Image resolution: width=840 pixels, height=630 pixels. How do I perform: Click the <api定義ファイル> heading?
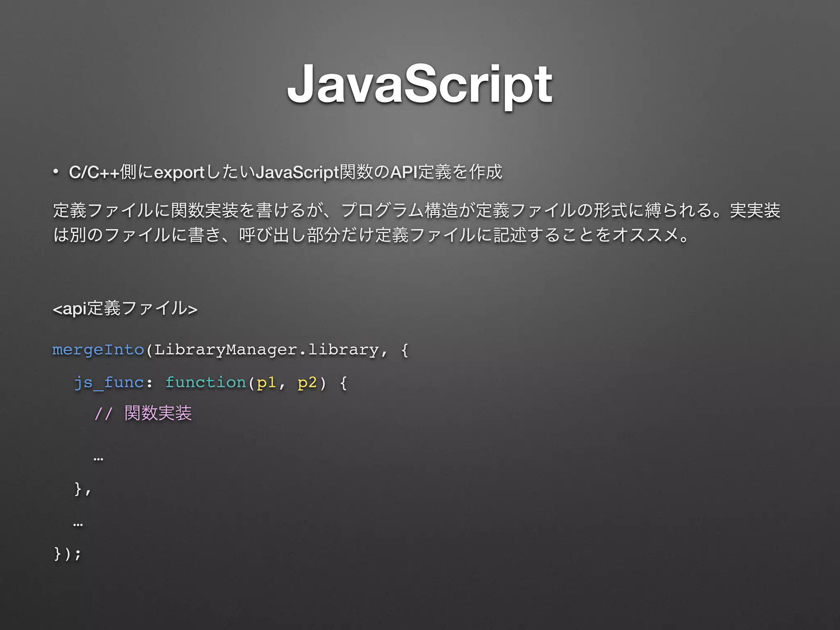125,308
